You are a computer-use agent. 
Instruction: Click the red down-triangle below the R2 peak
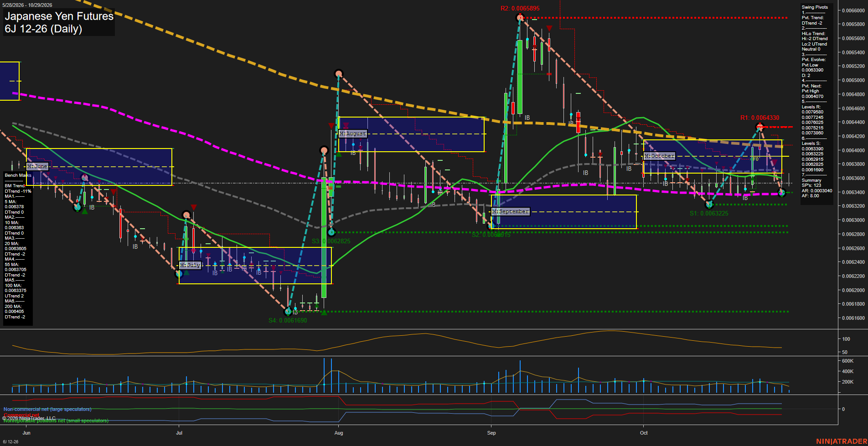point(549,28)
